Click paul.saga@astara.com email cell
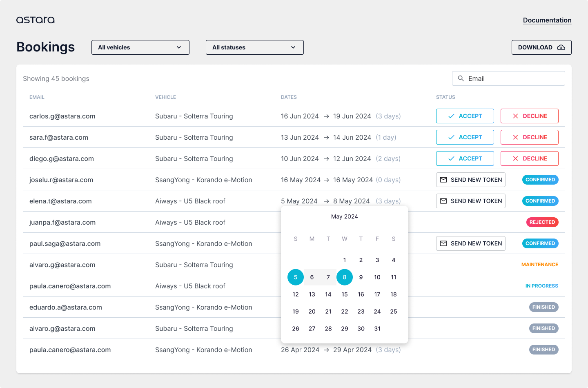 tap(65, 243)
